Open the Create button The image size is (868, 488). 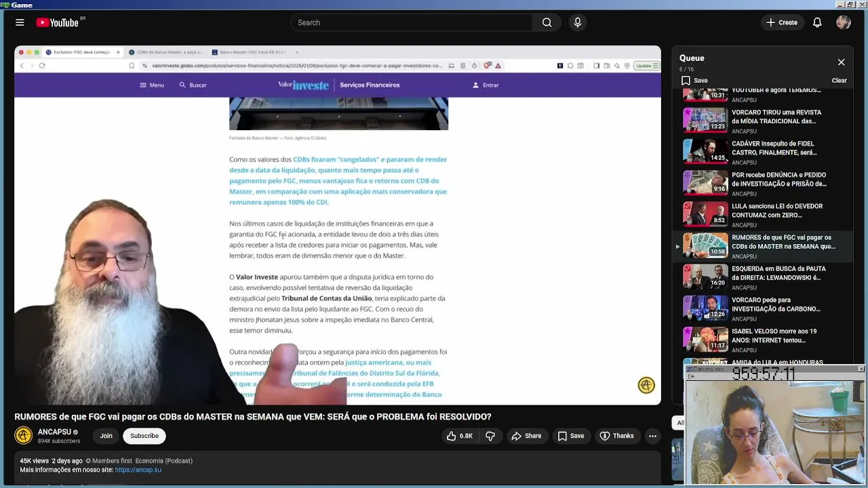point(782,22)
